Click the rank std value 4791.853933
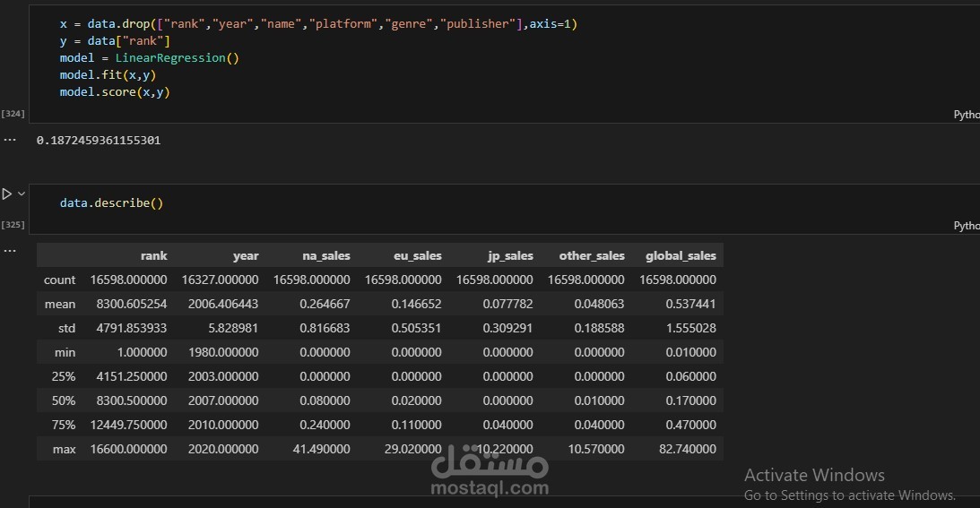Viewport: 980px width, 508px height. pos(132,328)
